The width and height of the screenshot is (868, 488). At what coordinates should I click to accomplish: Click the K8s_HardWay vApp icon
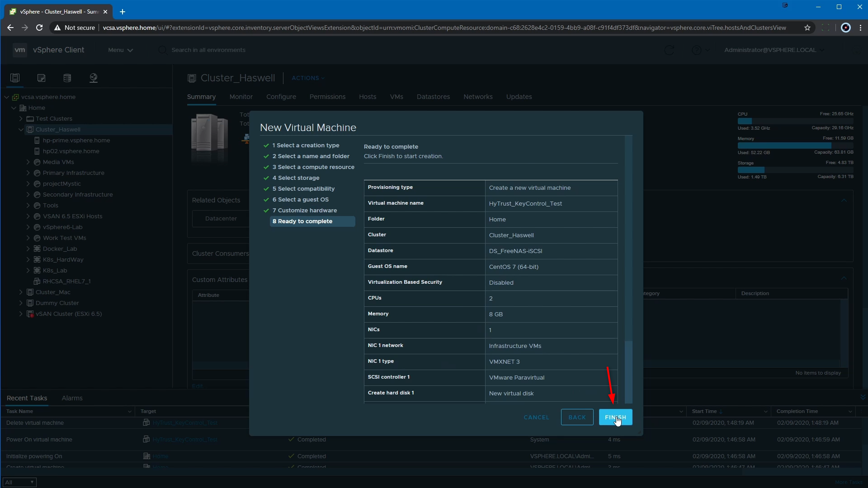click(x=38, y=259)
